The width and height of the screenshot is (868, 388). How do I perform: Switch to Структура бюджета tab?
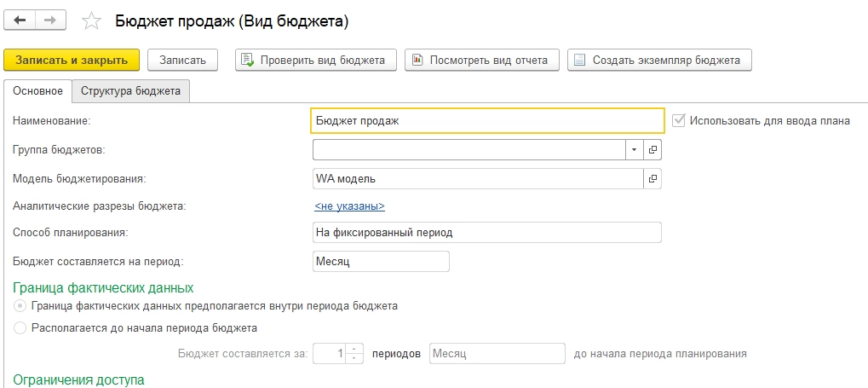coord(130,91)
